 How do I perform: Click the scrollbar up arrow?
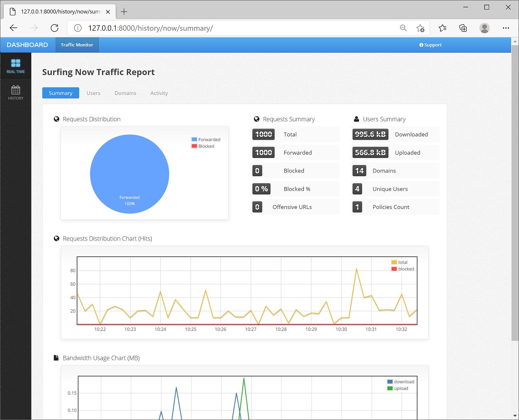tap(515, 41)
